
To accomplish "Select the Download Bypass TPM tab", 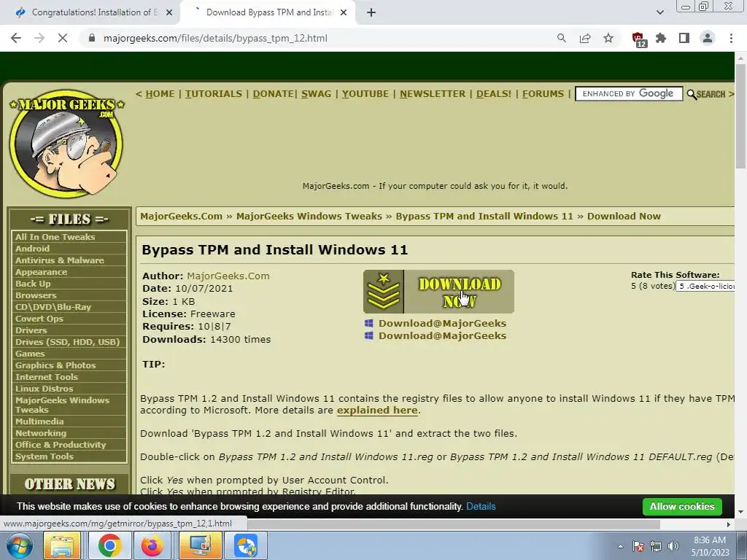I will 267,12.
